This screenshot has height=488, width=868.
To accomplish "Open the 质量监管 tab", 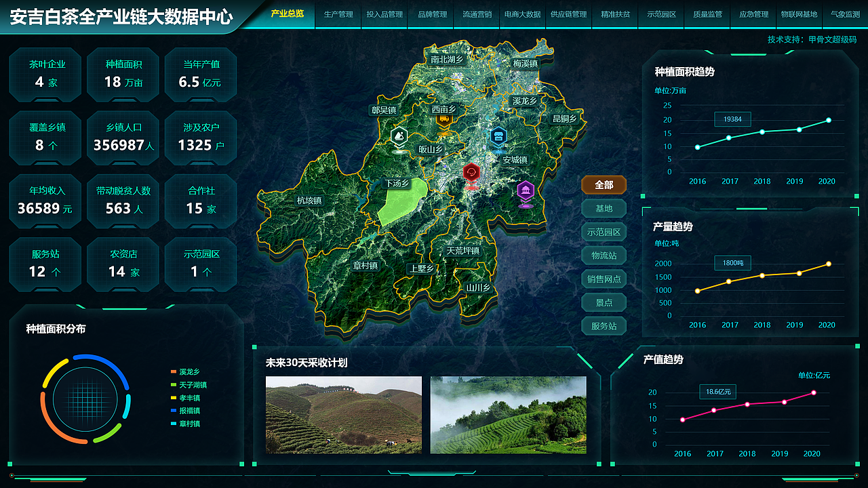I will coord(707,14).
